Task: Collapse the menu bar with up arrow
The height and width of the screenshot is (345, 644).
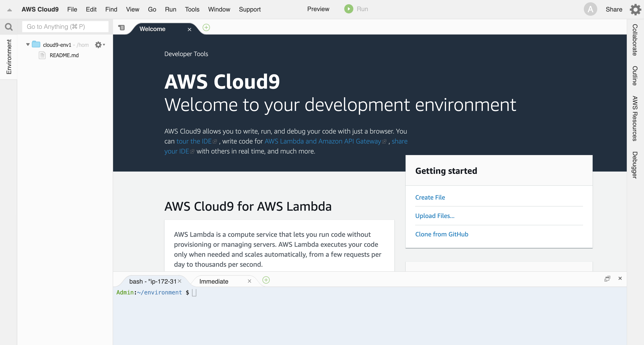Action: pyautogui.click(x=10, y=10)
